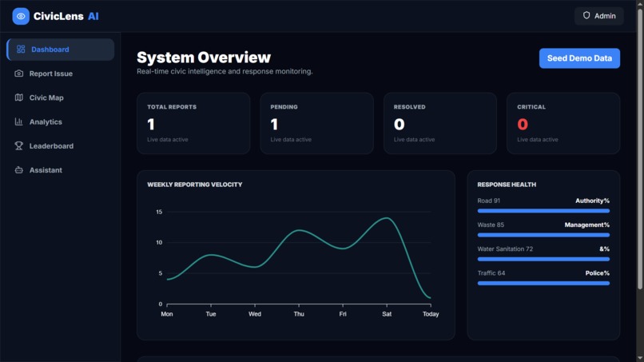Click the Water Sanitation 72 progress bar
The image size is (644, 362).
pyautogui.click(x=543, y=259)
